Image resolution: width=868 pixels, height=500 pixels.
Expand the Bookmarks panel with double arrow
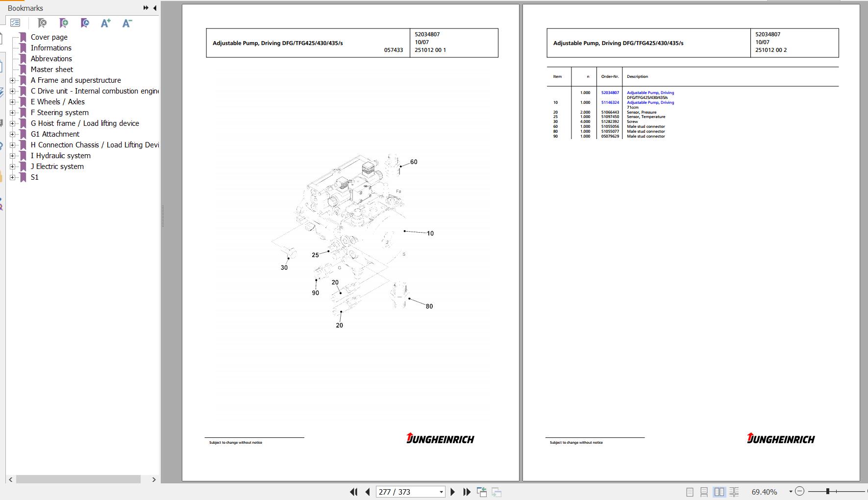coord(146,8)
